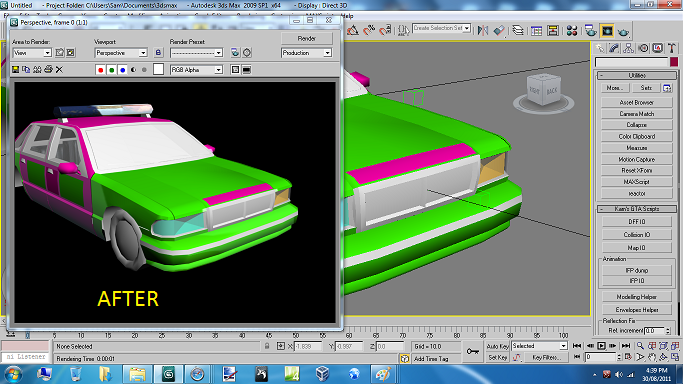The width and height of the screenshot is (683, 384).
Task: Switch to the Display command panel tab
Action: coord(658,48)
